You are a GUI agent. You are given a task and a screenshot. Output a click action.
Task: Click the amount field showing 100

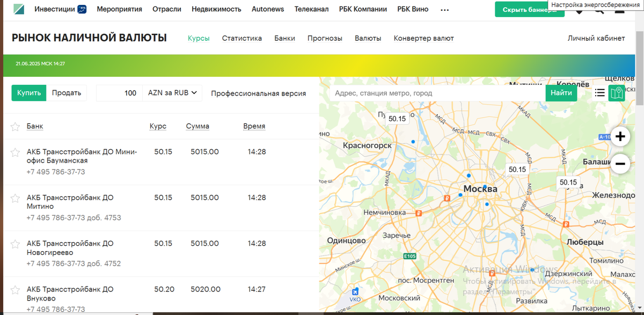coord(119,93)
